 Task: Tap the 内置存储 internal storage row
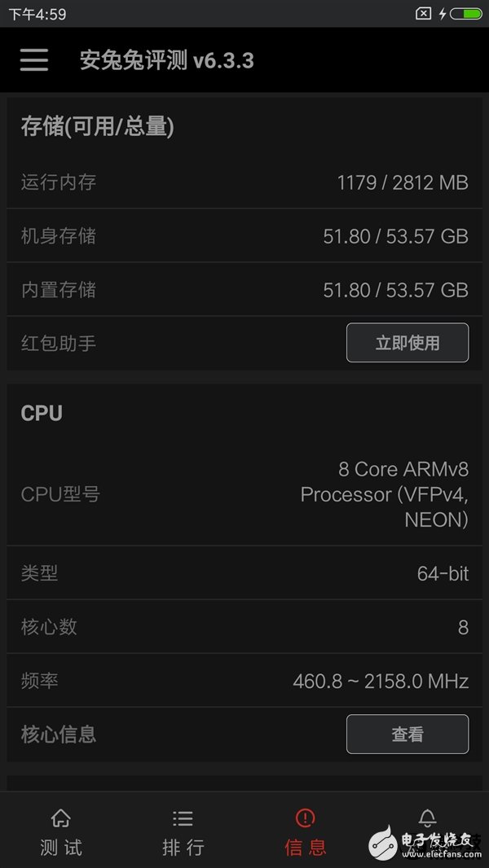[x=244, y=290]
